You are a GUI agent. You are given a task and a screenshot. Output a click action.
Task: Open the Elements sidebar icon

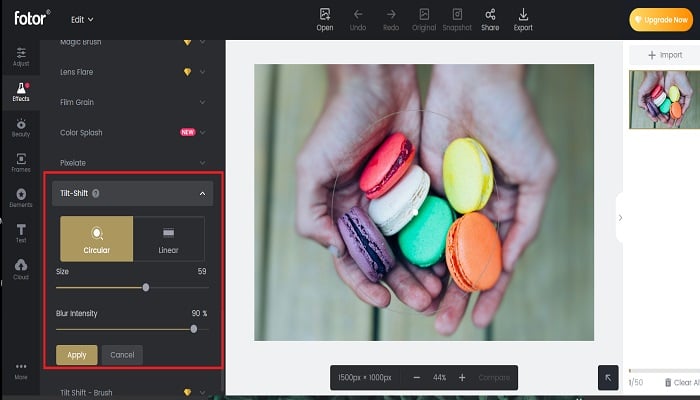[x=21, y=198]
